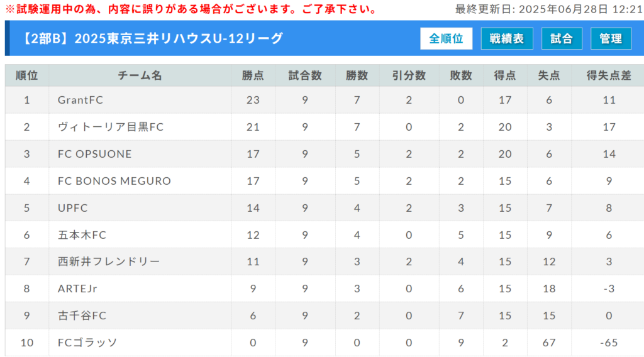Select the 管理 button
The height and width of the screenshot is (357, 644).
(x=611, y=38)
